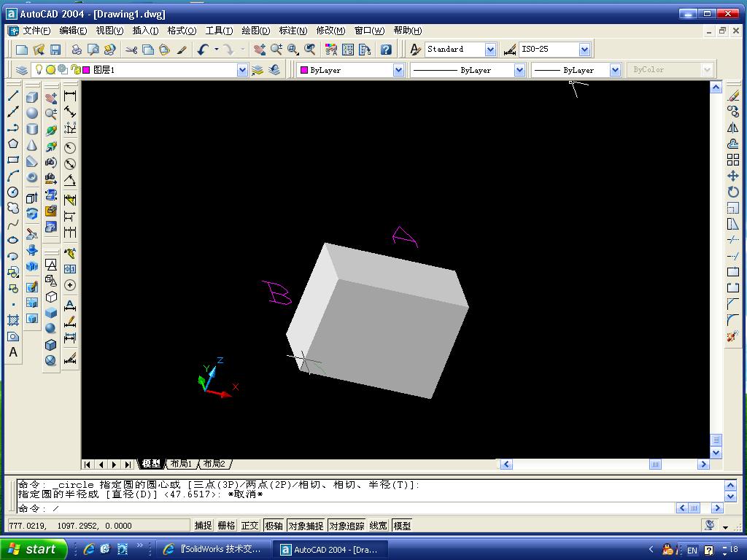Viewport: 747px width, 560px height.
Task: Select the Move modify tool
Action: 733,176
